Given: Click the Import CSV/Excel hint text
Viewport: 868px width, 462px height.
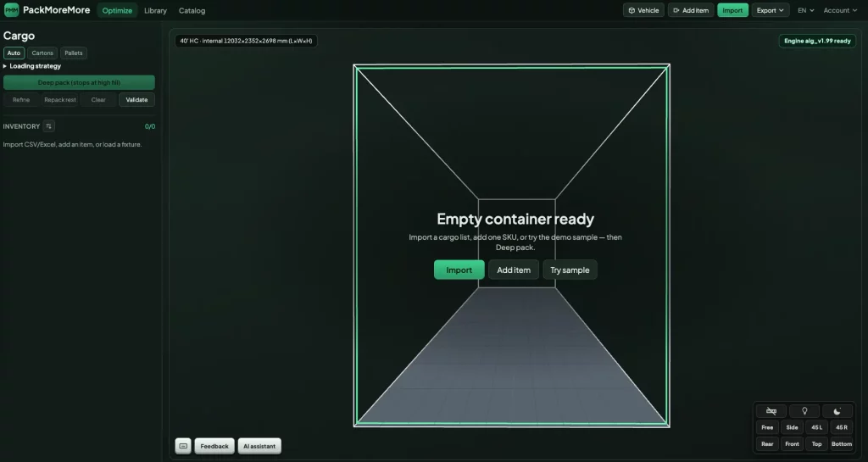Looking at the screenshot, I should [x=73, y=144].
